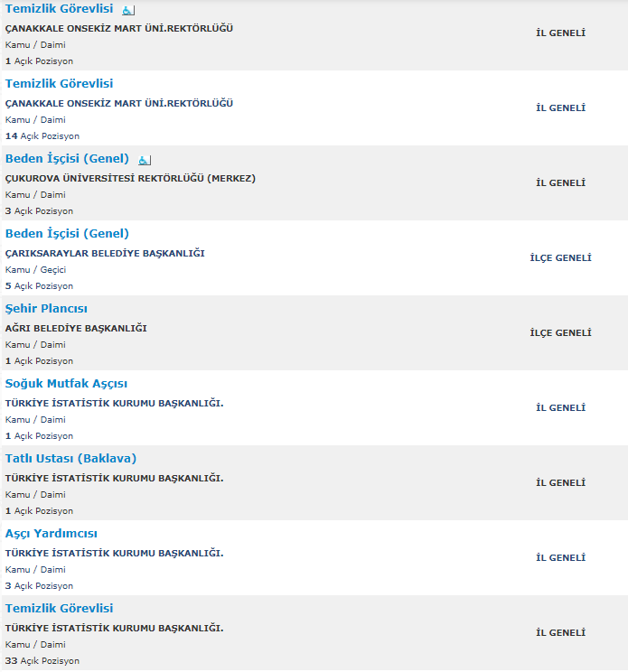Image resolution: width=628 pixels, height=672 pixels.
Task: Open the Temizlik Görevlisi title that has a wheelchair icon
Action: (x=59, y=8)
